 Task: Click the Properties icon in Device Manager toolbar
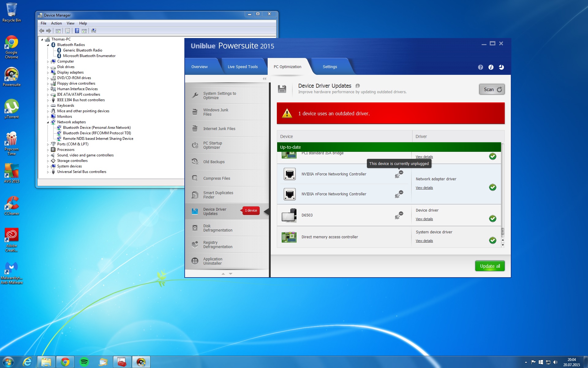point(68,31)
